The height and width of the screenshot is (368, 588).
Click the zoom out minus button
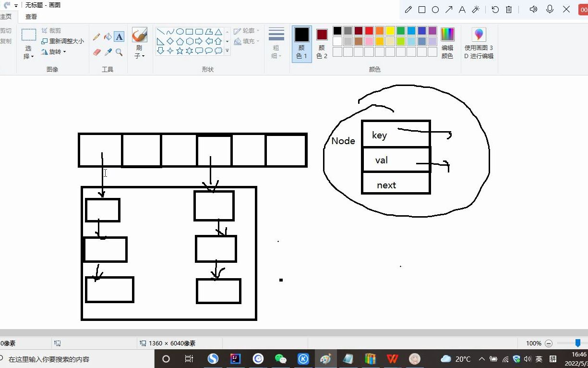coord(549,343)
